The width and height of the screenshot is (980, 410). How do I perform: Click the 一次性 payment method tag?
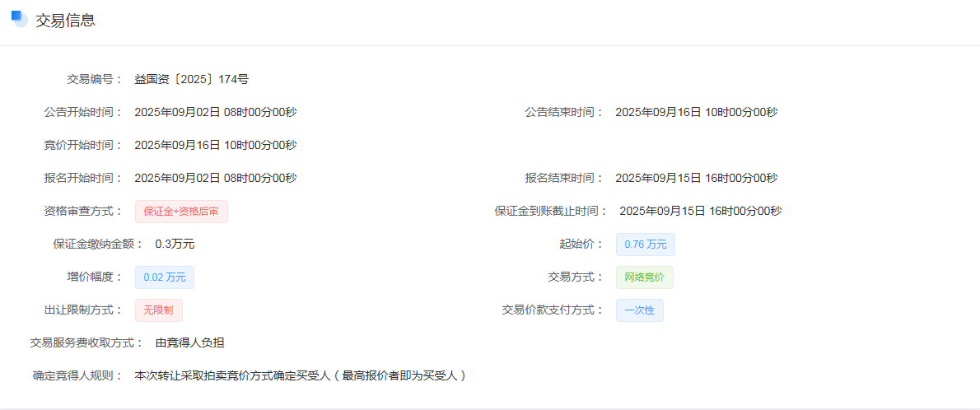click(639, 310)
